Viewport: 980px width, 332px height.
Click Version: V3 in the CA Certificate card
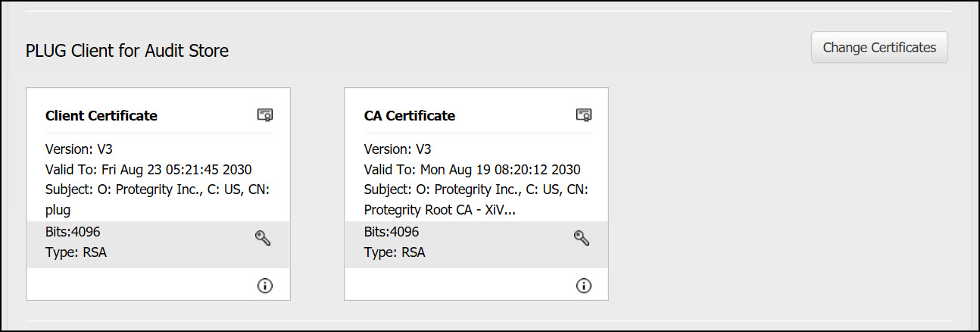(x=398, y=149)
